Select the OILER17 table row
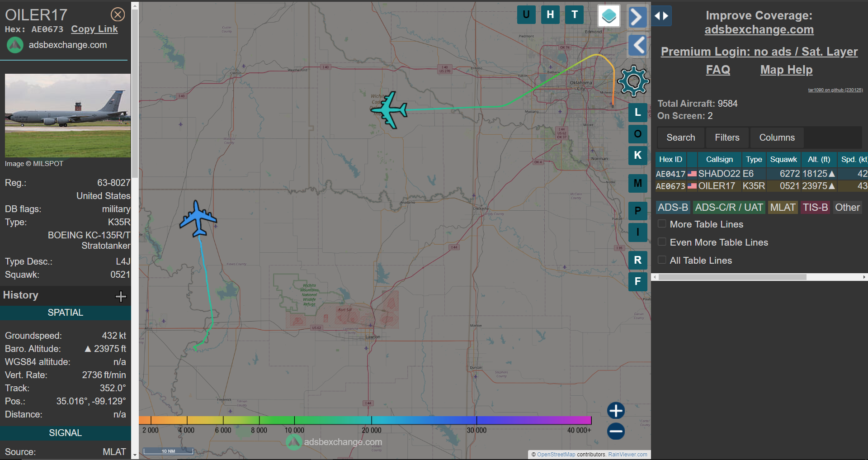 761,186
